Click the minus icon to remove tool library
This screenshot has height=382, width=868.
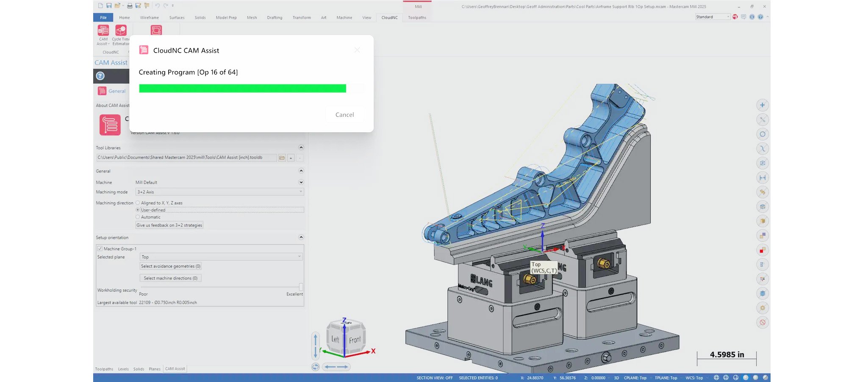300,158
